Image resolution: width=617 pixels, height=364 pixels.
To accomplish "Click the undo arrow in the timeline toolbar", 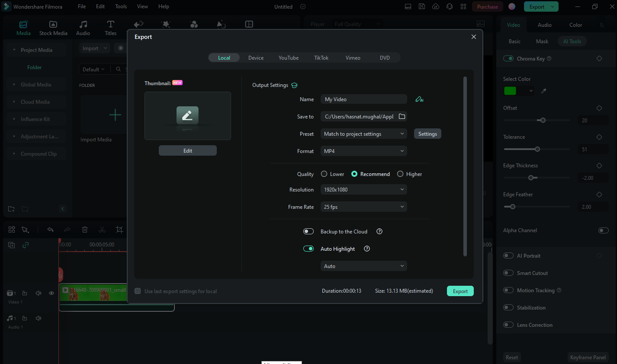I will 50,229.
